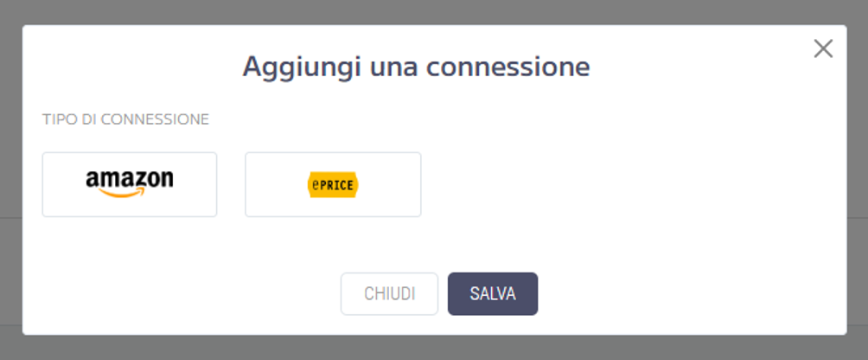
Task: Set connection type to Amazon
Action: click(x=130, y=184)
